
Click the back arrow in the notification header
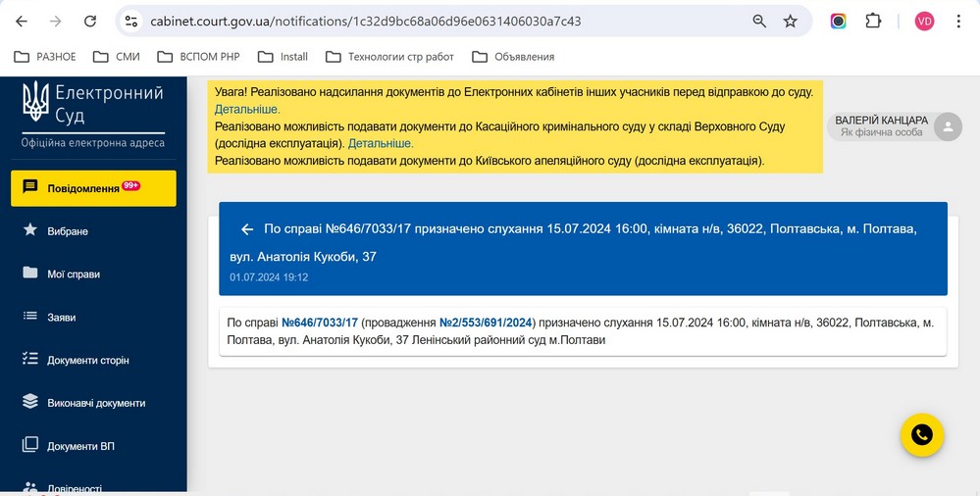tap(247, 229)
